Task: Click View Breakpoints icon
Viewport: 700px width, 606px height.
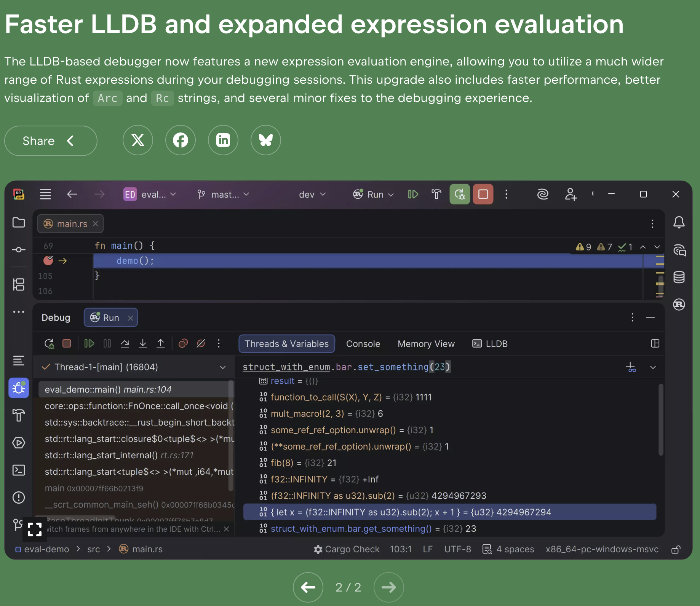Action: pyautogui.click(x=183, y=344)
